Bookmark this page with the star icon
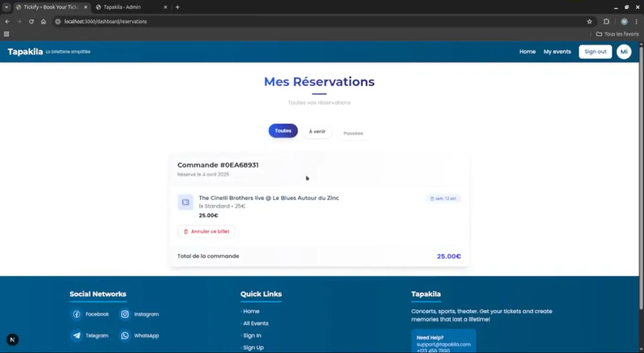 pyautogui.click(x=589, y=22)
